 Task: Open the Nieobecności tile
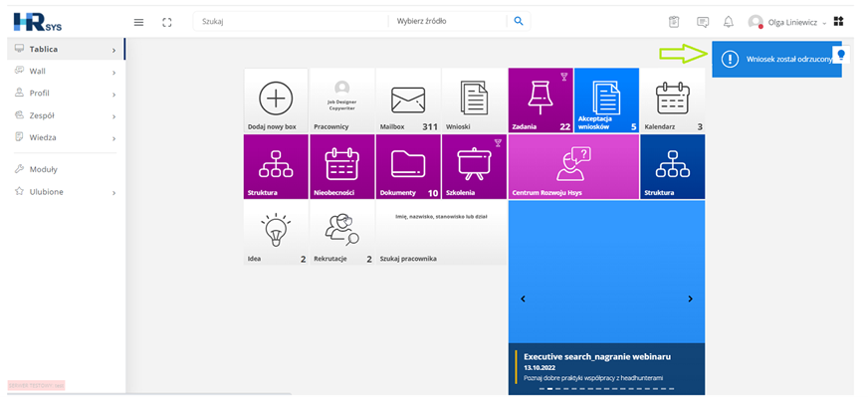(341, 167)
